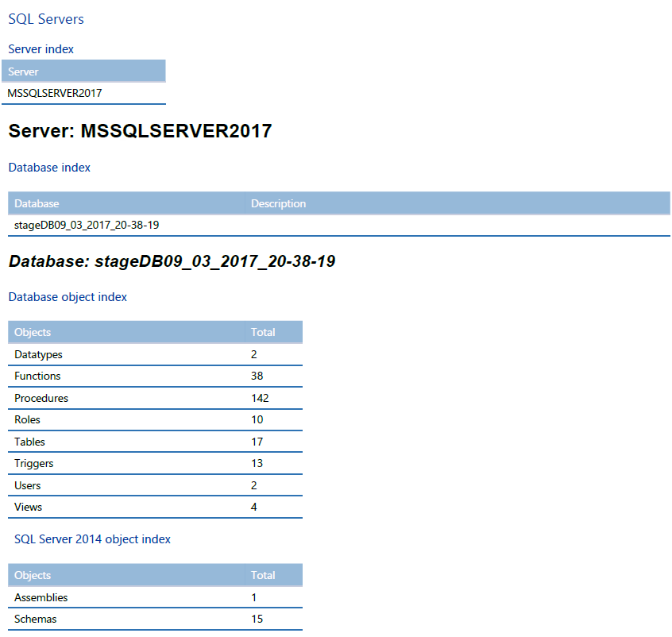The height and width of the screenshot is (637, 672).
Task: Click the Triggers total value 13
Action: (257, 463)
